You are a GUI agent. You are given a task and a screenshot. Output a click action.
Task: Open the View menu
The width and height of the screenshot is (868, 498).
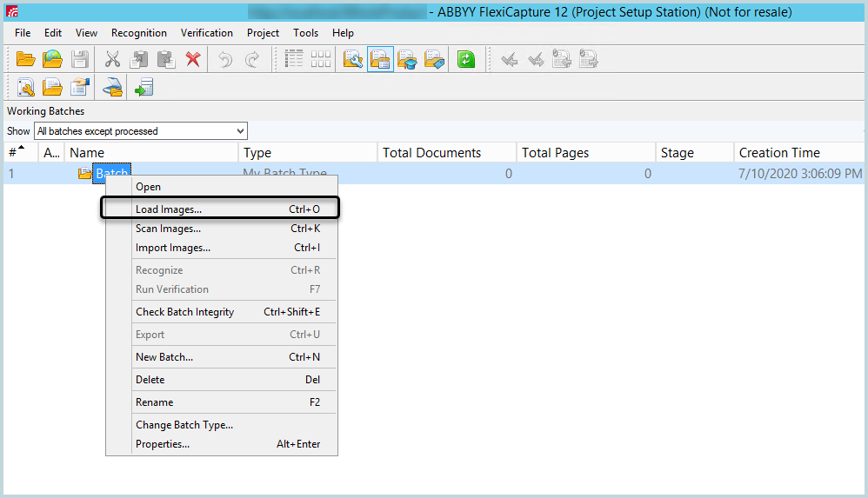[86, 33]
